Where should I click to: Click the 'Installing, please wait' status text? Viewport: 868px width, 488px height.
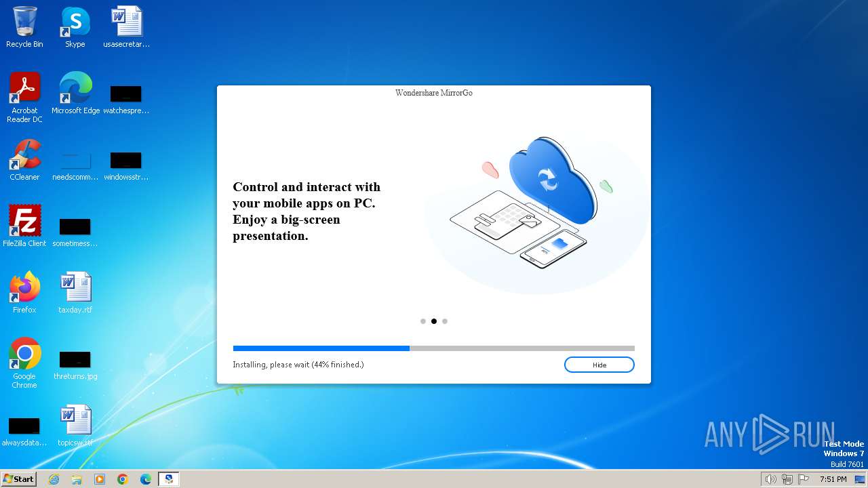[298, 365]
